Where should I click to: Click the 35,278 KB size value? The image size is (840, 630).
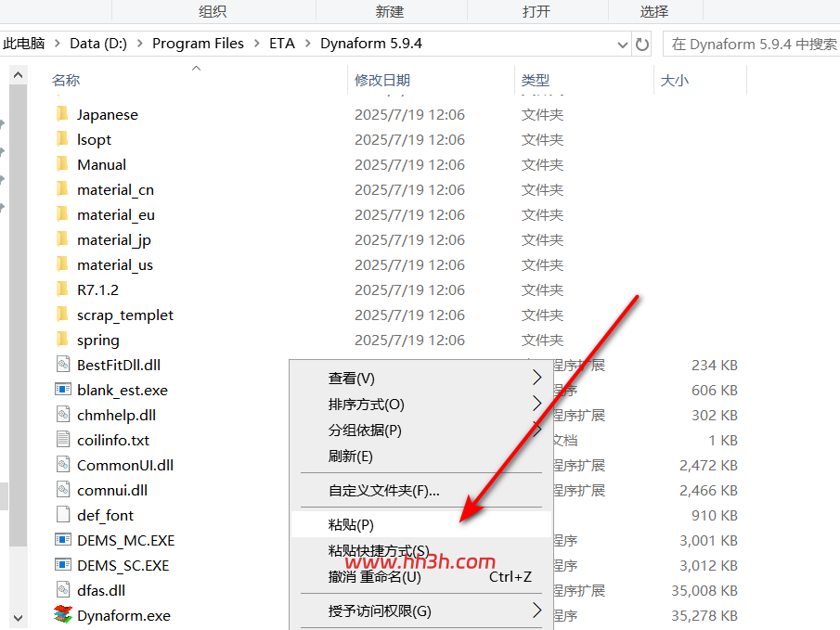coord(704,615)
